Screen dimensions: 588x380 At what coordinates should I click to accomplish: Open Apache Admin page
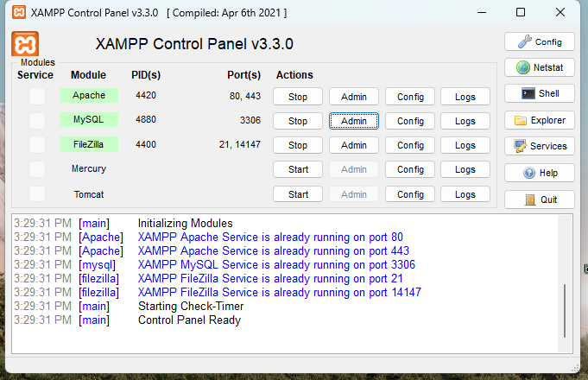click(x=354, y=97)
